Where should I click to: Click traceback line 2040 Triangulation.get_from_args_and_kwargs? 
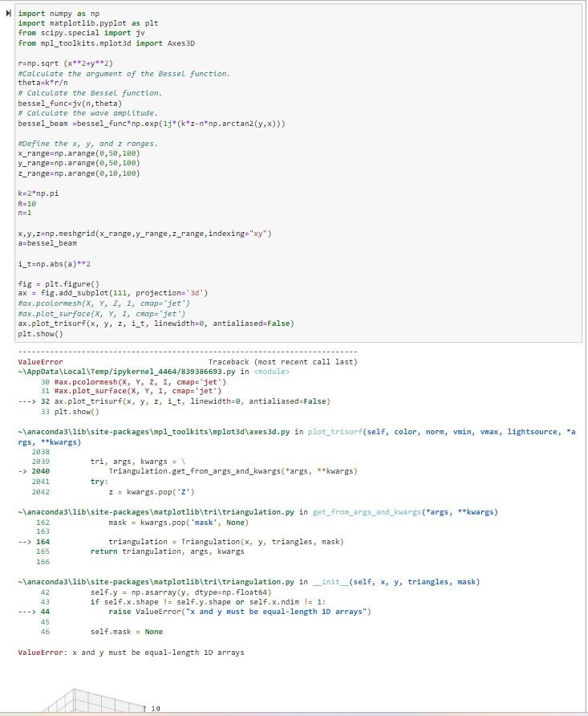pyautogui.click(x=188, y=471)
